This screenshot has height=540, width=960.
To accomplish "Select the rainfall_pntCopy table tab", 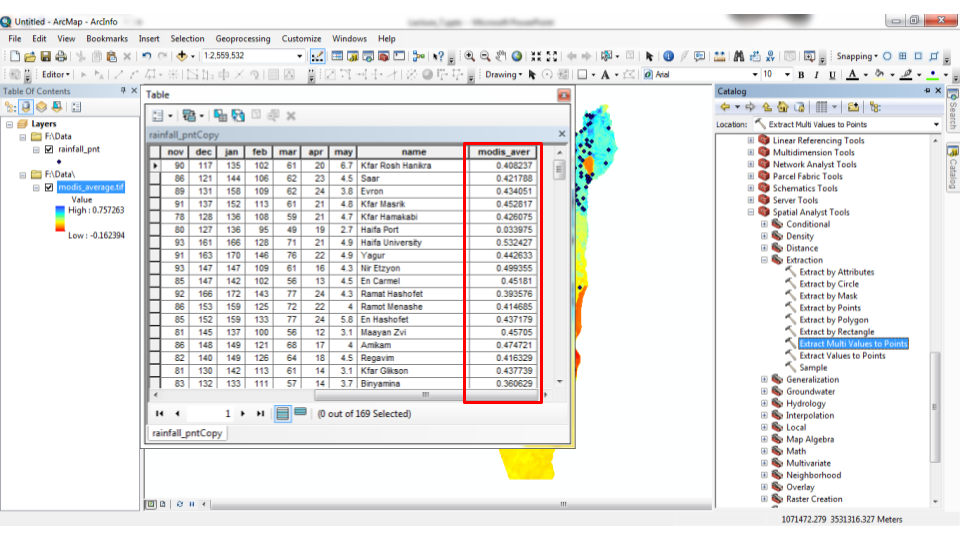I will click(187, 433).
